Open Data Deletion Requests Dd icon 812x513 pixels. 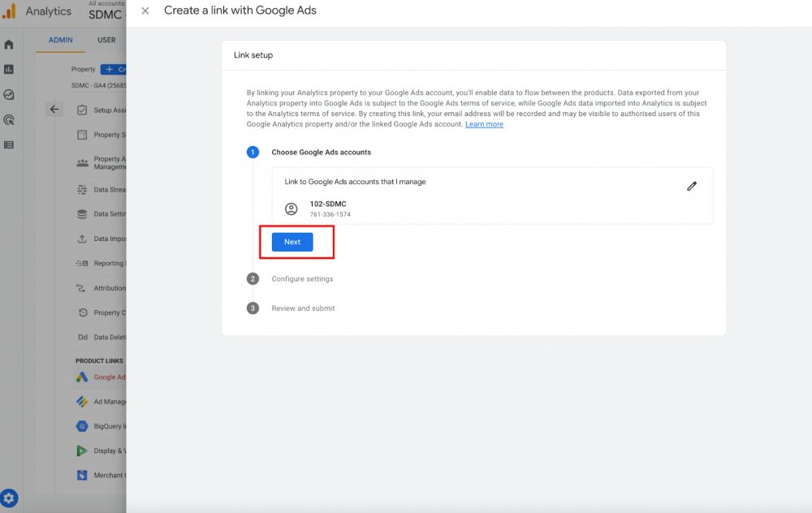(x=83, y=337)
